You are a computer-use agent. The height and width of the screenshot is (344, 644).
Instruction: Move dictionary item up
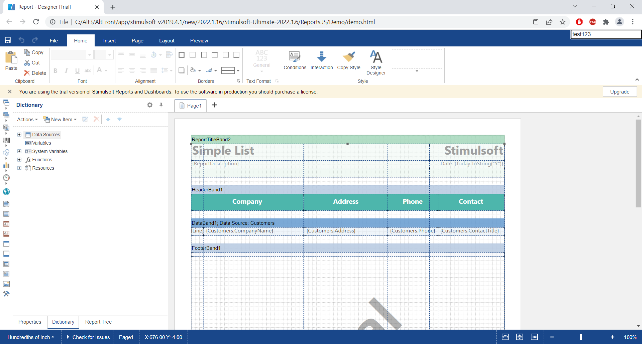click(108, 119)
